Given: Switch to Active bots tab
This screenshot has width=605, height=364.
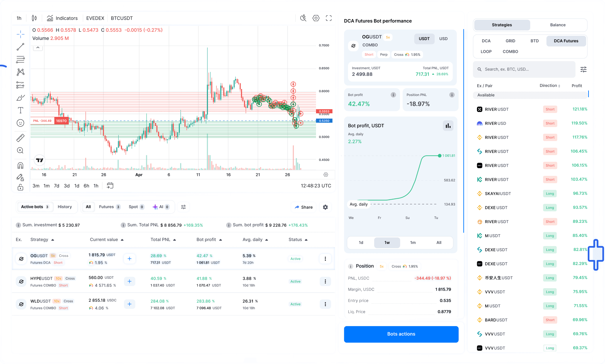Looking at the screenshot, I should (x=35, y=207).
